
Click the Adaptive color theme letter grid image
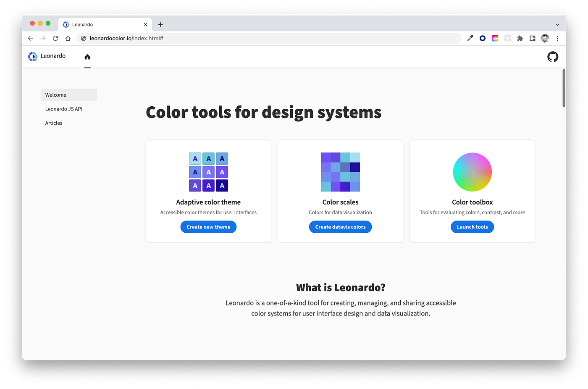pyautogui.click(x=208, y=172)
